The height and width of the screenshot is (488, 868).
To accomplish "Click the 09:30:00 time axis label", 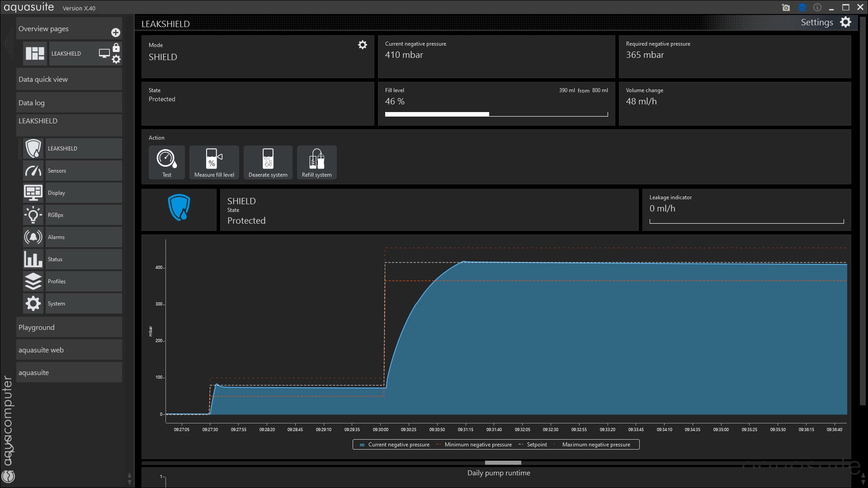I will (x=381, y=430).
